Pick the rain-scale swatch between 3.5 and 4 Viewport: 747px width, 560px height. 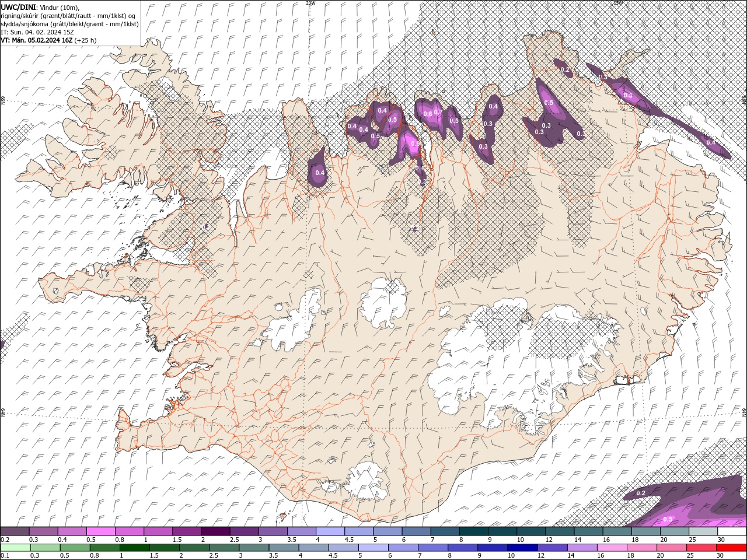coord(284,548)
